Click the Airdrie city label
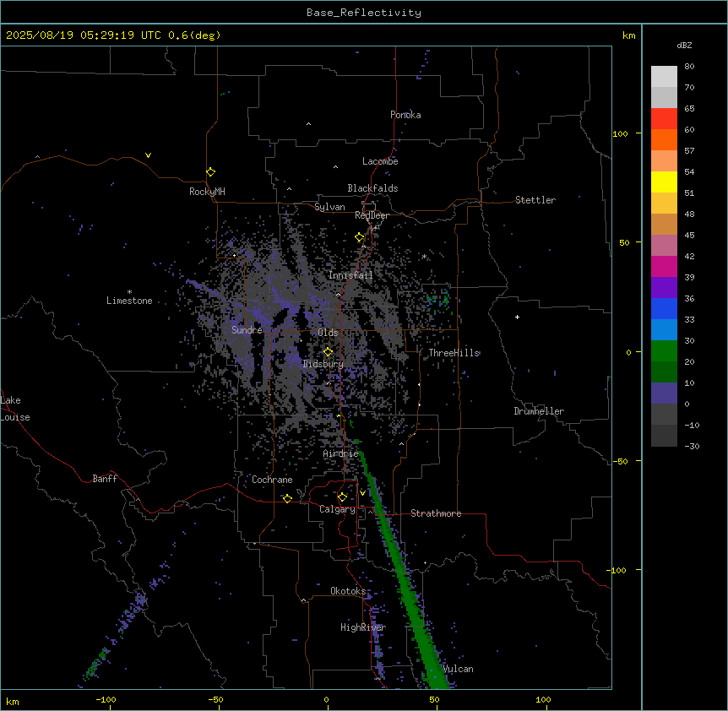This screenshot has height=711, width=728. coord(341,453)
